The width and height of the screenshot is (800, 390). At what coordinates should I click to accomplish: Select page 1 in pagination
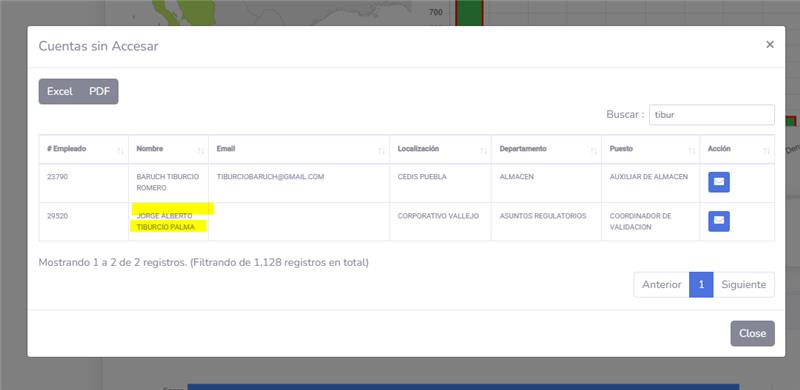(x=701, y=285)
